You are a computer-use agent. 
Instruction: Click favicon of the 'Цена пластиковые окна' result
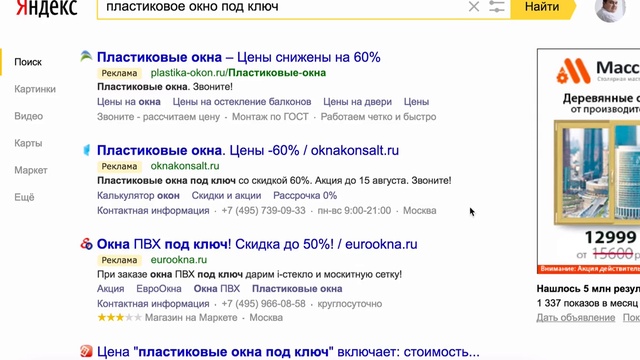[86, 351]
